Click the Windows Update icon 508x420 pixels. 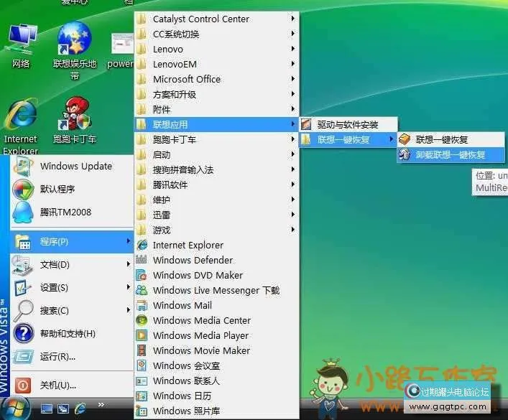pyautogui.click(x=23, y=166)
